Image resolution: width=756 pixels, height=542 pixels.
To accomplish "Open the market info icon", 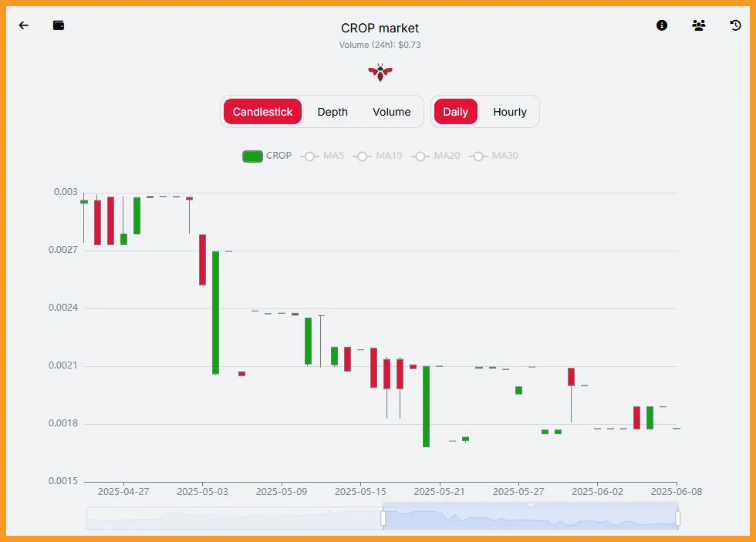I will [x=662, y=25].
